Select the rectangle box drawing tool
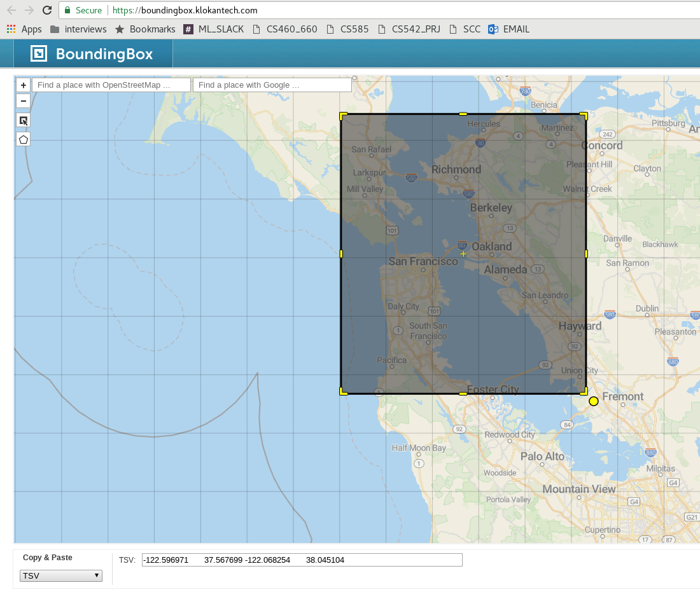The height and width of the screenshot is (592, 700). [x=23, y=120]
